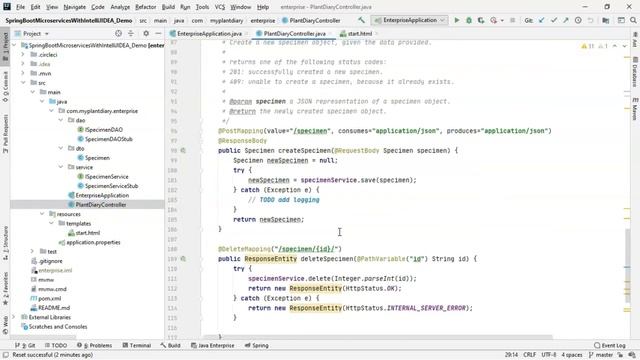Open the Build tool window
Image resolution: width=640 pixels, height=360 pixels.
tap(171, 345)
